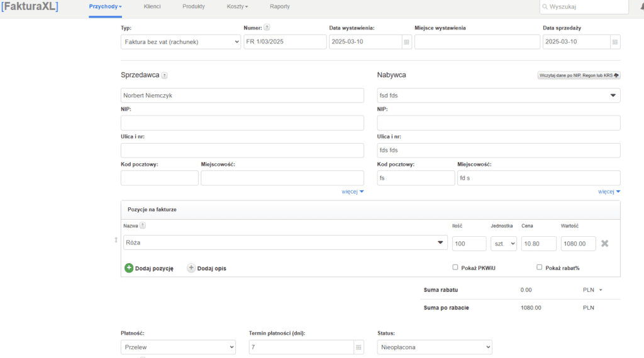Open the Termin płatności calendar icon
The image size is (644, 358).
coord(358,347)
